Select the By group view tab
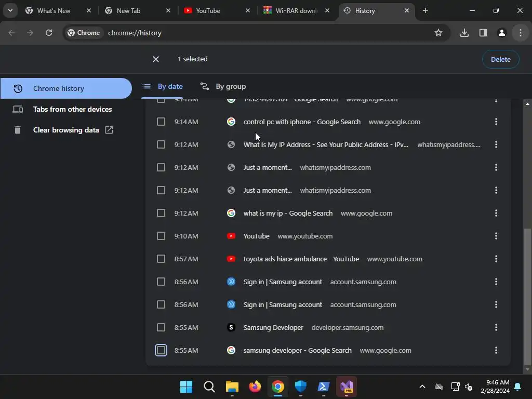 coord(223,87)
